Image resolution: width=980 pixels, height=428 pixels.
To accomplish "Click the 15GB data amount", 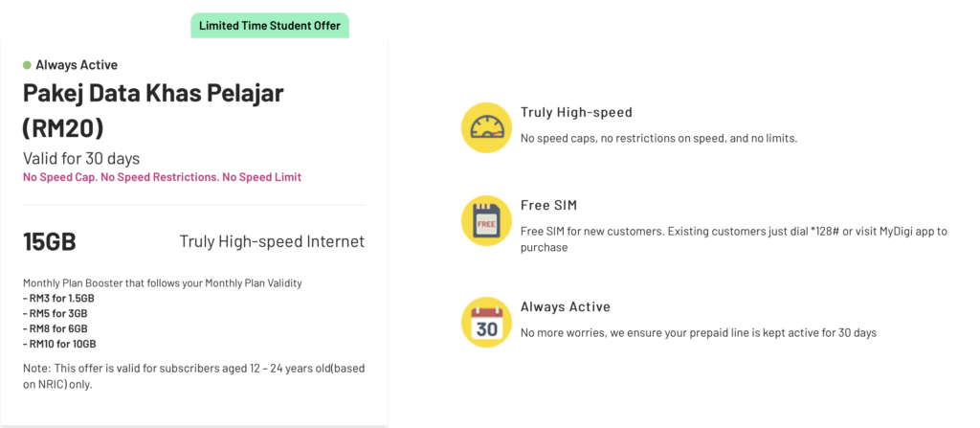I will tap(50, 241).
